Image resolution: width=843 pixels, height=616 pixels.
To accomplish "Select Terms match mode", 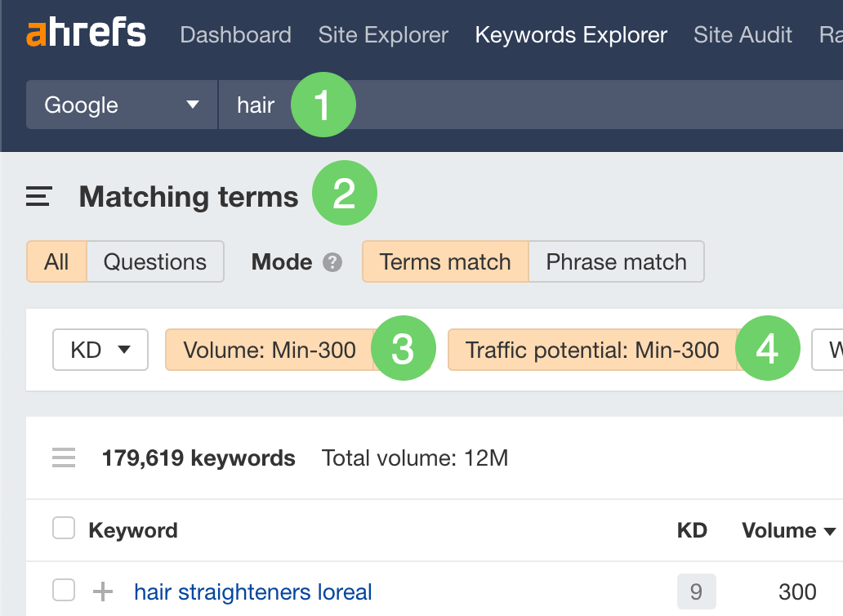I will tap(444, 261).
